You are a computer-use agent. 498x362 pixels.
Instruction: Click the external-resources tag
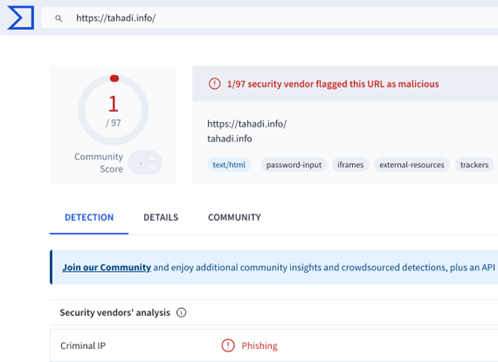(x=412, y=165)
